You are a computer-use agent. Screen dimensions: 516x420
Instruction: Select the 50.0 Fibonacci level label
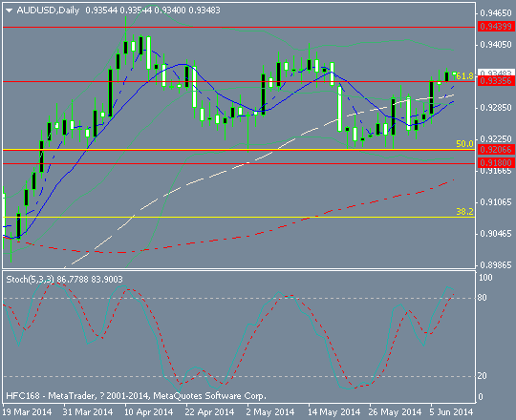coord(464,143)
